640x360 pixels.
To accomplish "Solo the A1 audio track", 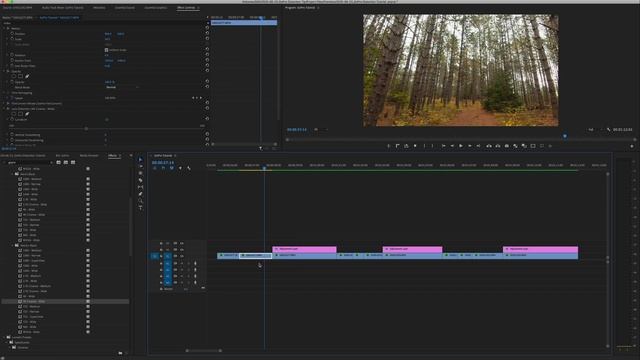I will coord(188,264).
